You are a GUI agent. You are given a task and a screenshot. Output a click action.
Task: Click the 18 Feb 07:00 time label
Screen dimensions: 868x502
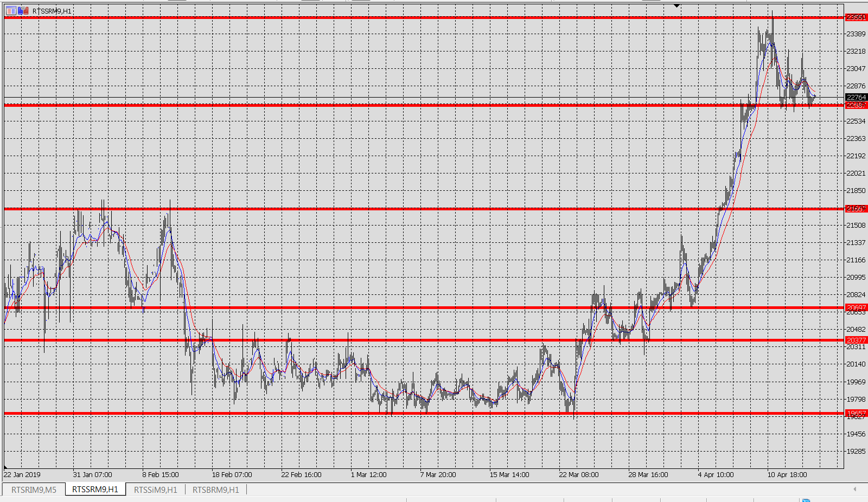pos(232,475)
